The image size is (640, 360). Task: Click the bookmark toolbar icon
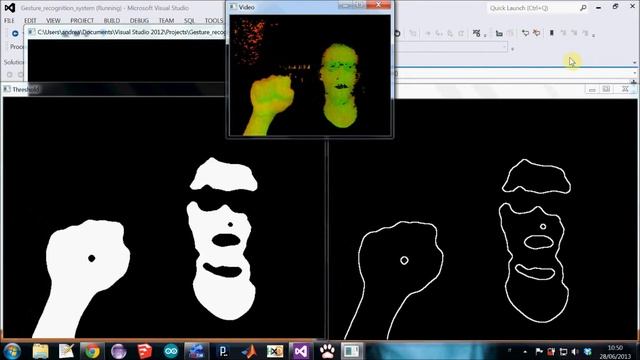point(552,33)
